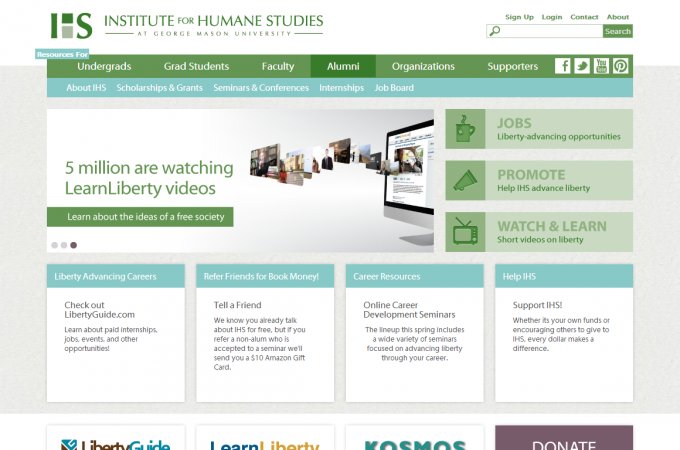Screen dimensions: 680x450
Task: Click the JOBS heading
Action: (514, 123)
